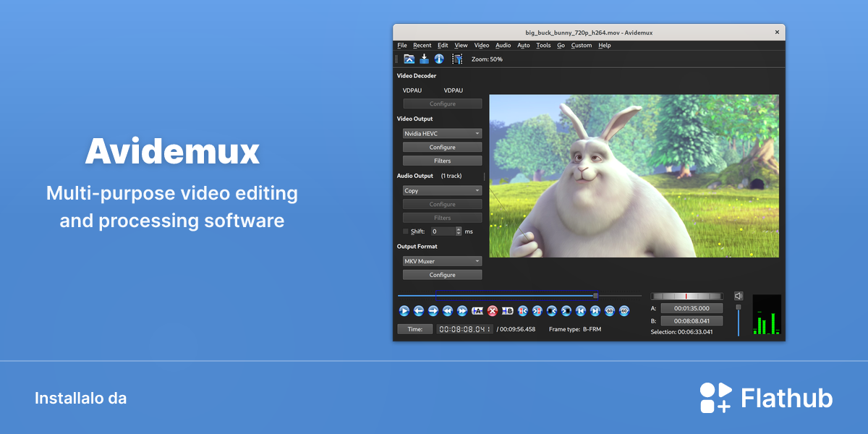The width and height of the screenshot is (868, 434).
Task: Increase the Shift value with up stepper
Action: pyautogui.click(x=459, y=229)
